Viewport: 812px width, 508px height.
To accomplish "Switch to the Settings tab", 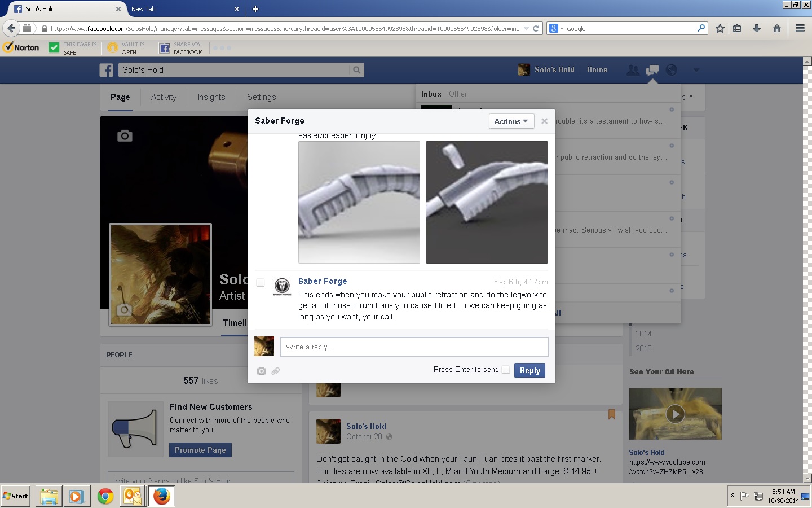I will click(x=261, y=97).
